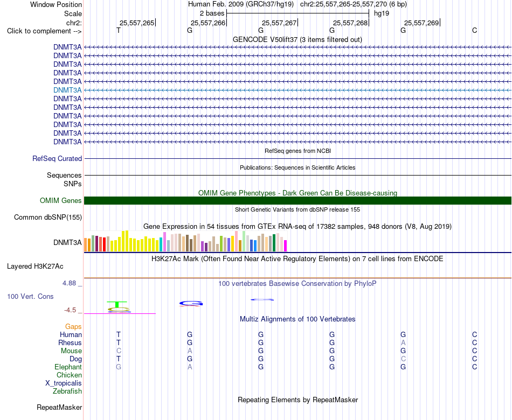Click the 'T' base in the Dog row
The image size is (512, 420).
tap(119, 359)
